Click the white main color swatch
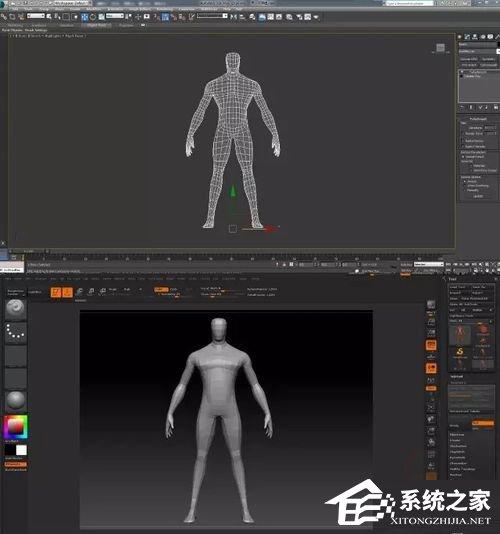 tap(21, 450)
